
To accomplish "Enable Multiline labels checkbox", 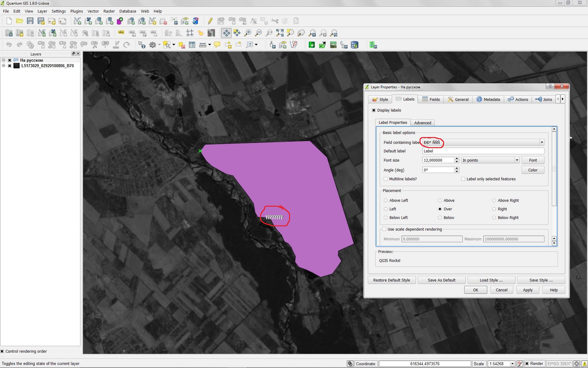I will [x=386, y=179].
